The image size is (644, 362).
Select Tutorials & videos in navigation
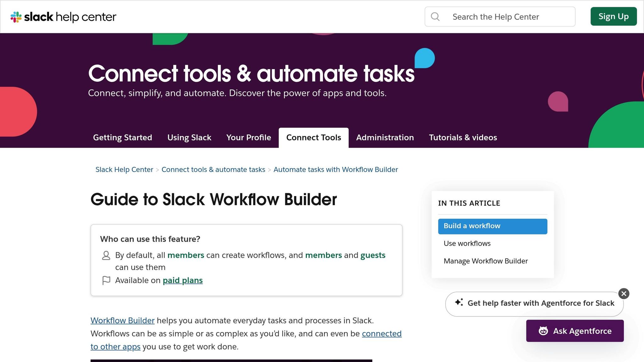click(x=463, y=137)
